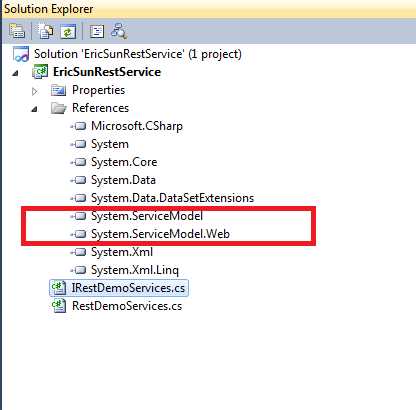Click the System.Xml.Linq reference icon
The image size is (416, 410).
[79, 270]
